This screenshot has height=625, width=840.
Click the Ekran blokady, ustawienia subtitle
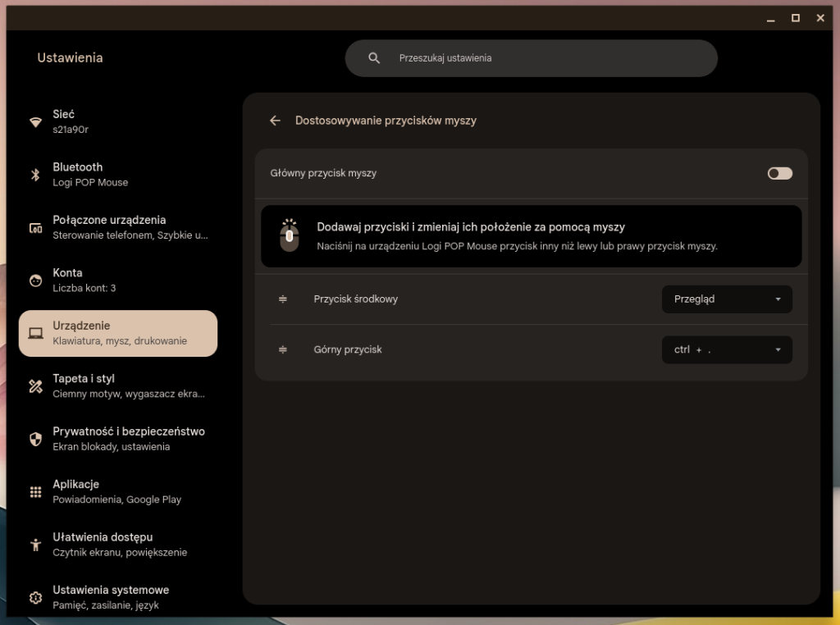(111, 447)
